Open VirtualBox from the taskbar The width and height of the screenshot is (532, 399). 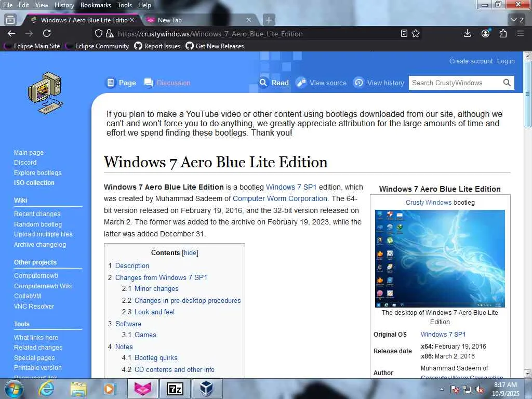tap(207, 389)
